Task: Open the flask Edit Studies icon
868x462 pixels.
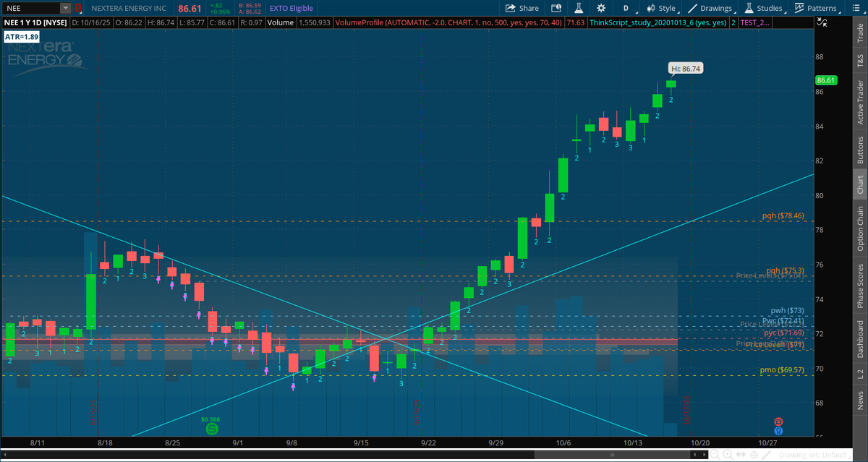Action: [x=579, y=9]
